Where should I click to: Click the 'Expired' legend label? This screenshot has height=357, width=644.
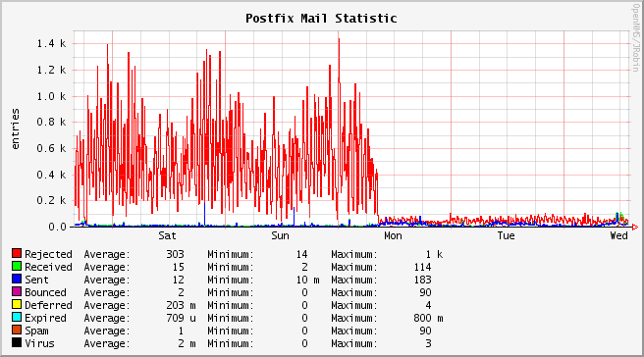click(45, 318)
